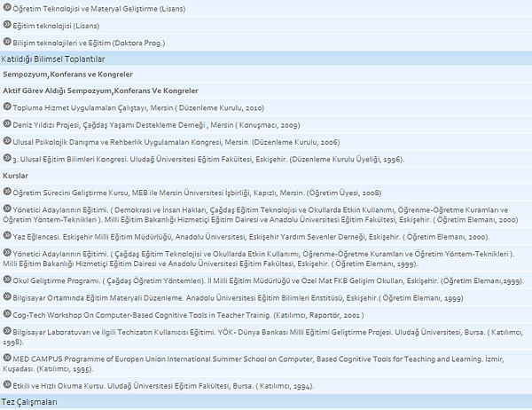Screen dimensions: 532x410
Task: Select the Katıldığı Bilimsel Toplantılar section header
Action: click(266, 59)
